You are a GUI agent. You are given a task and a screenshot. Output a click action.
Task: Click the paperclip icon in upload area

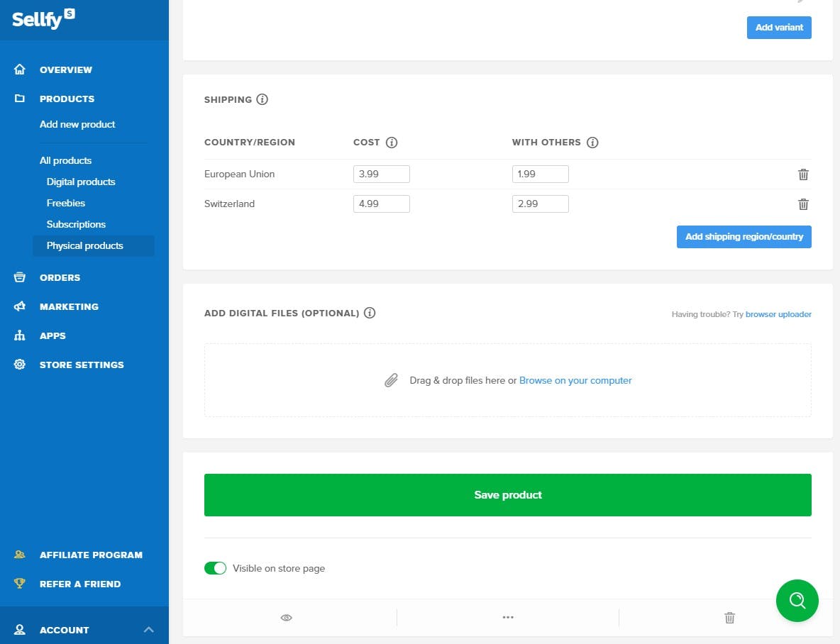point(390,380)
